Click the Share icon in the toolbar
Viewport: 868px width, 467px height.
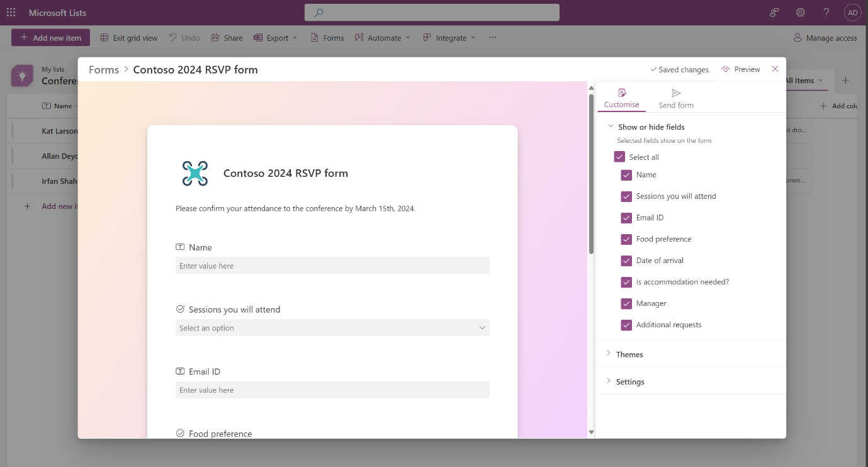(214, 38)
